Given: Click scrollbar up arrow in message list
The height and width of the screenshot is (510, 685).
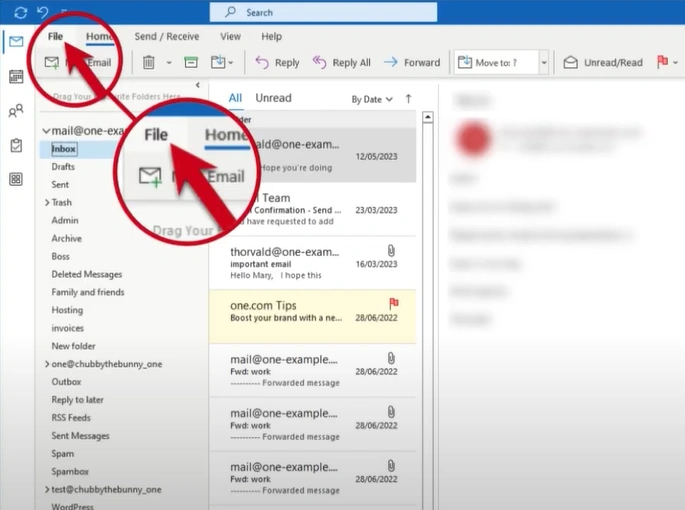Looking at the screenshot, I should point(428,117).
